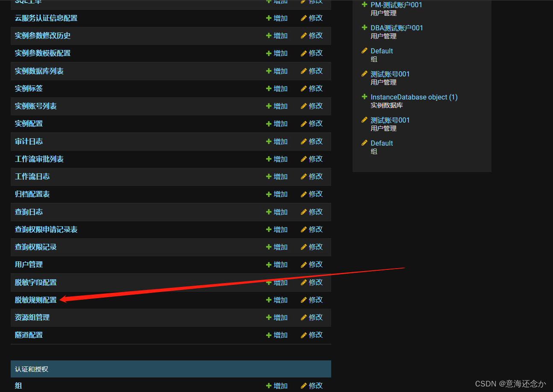The width and height of the screenshot is (553, 392).
Task: Click the plus 增加 icon for 实例数据库列表
Action: click(x=269, y=71)
